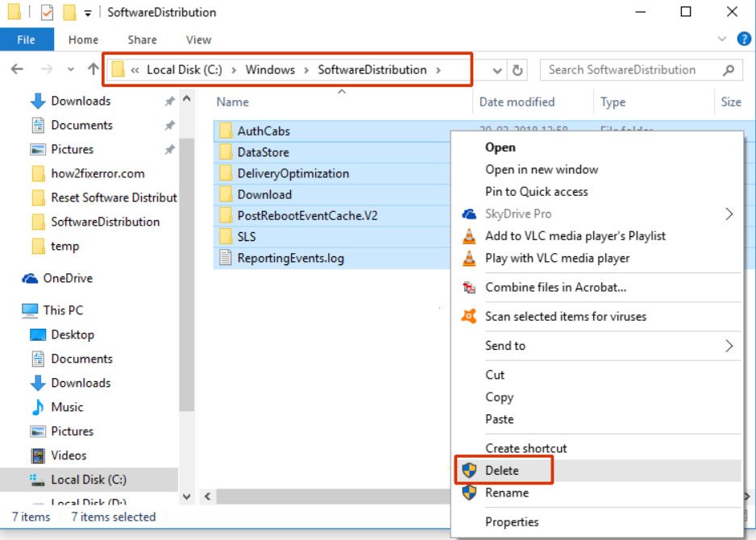This screenshot has height=540, width=756.
Task: Select the Download folder icon
Action: click(225, 194)
